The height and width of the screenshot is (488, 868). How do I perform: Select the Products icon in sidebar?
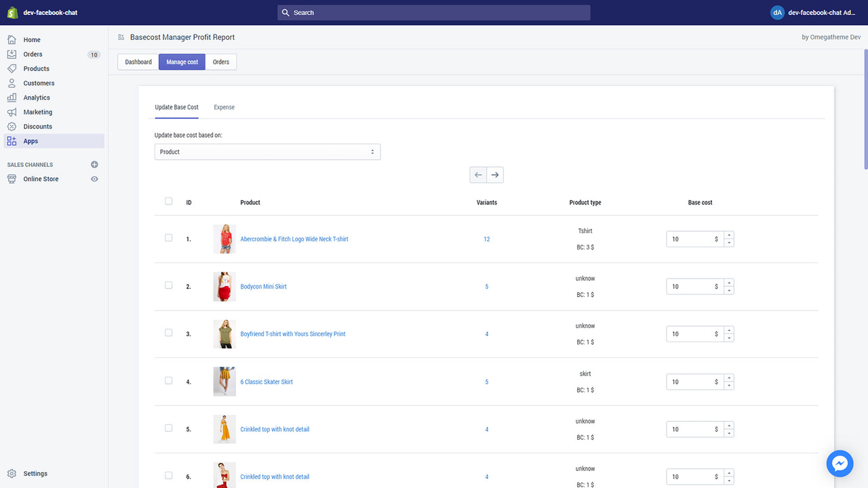click(11, 68)
